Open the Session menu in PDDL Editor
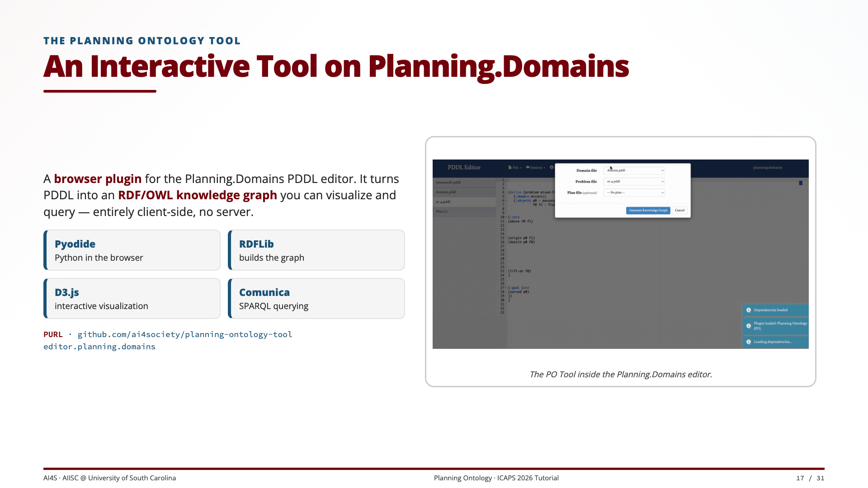The width and height of the screenshot is (868, 488). [x=536, y=168]
